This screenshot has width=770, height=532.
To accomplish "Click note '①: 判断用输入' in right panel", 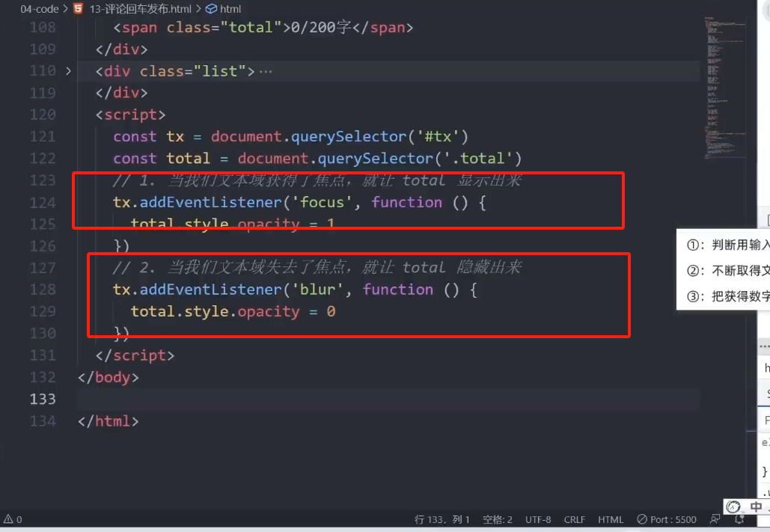I will 727,245.
